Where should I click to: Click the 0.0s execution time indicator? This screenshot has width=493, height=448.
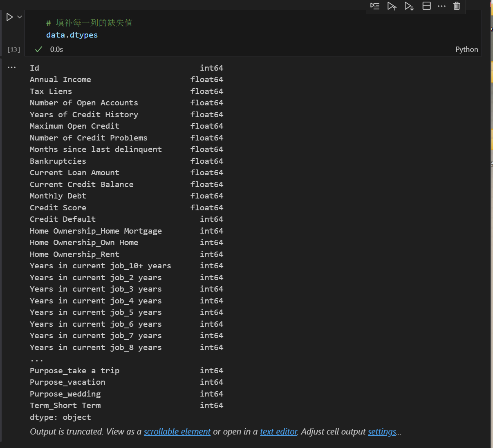click(x=56, y=49)
